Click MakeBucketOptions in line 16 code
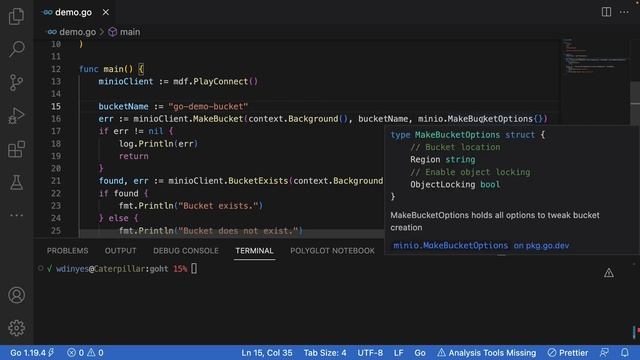 [x=490, y=119]
